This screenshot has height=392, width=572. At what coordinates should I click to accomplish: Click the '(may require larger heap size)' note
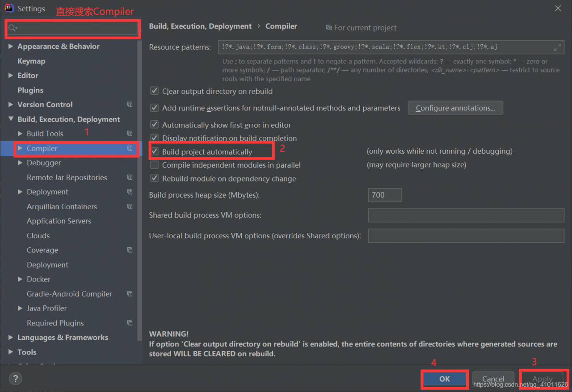point(416,165)
